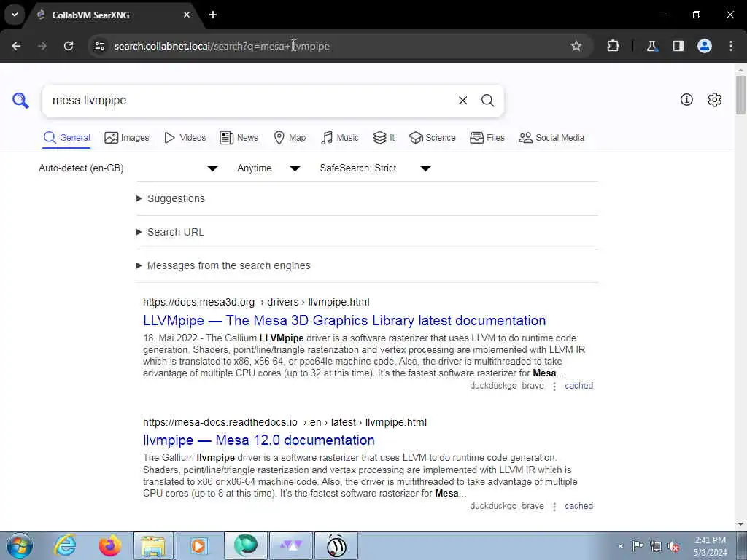Open the LLVMpipe Mesa 3D Graphics Library result
This screenshot has width=747, height=560.
[344, 321]
